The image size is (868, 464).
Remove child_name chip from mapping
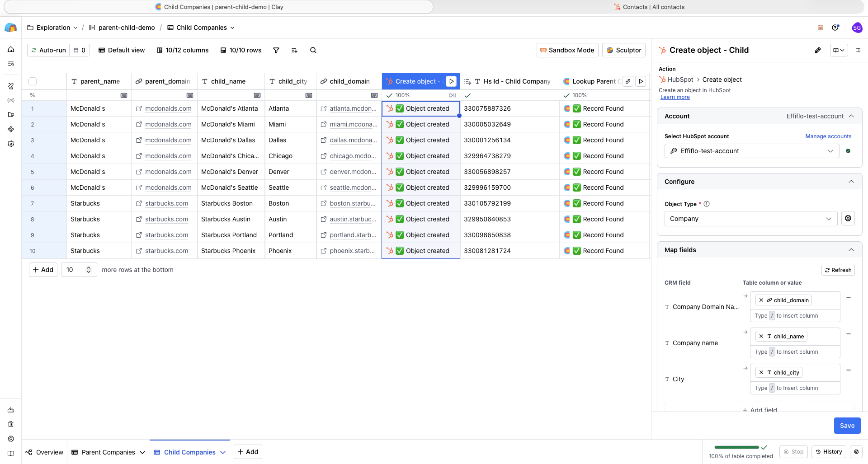pos(761,336)
